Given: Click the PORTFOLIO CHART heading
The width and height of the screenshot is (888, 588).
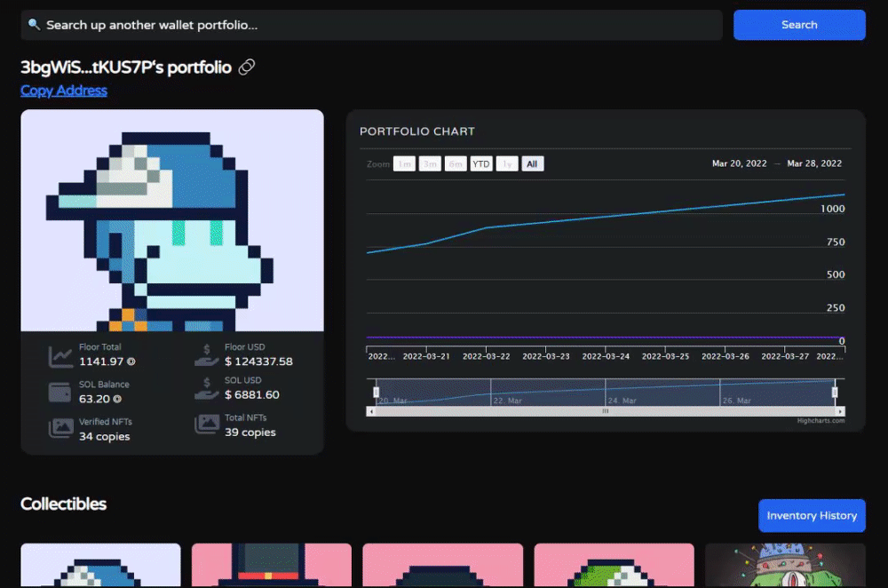Looking at the screenshot, I should [x=417, y=131].
